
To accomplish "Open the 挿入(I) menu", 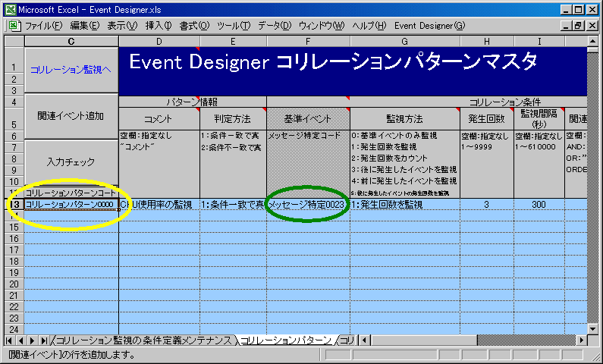I will tap(158, 26).
